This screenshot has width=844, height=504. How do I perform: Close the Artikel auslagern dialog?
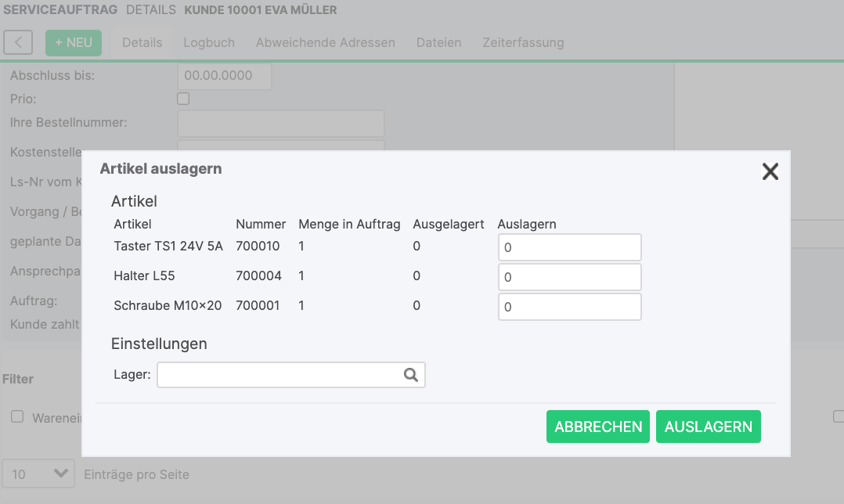pyautogui.click(x=770, y=172)
